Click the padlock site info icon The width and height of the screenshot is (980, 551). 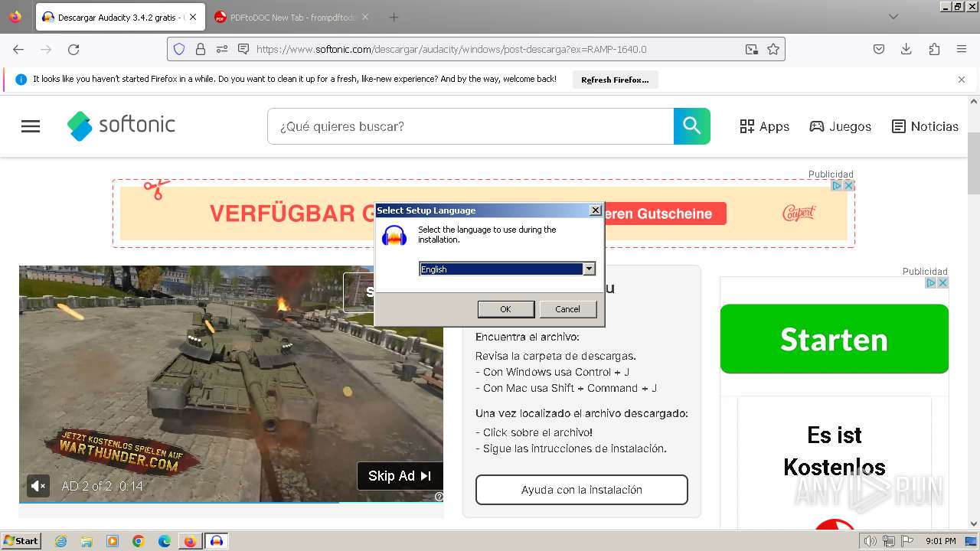click(201, 49)
